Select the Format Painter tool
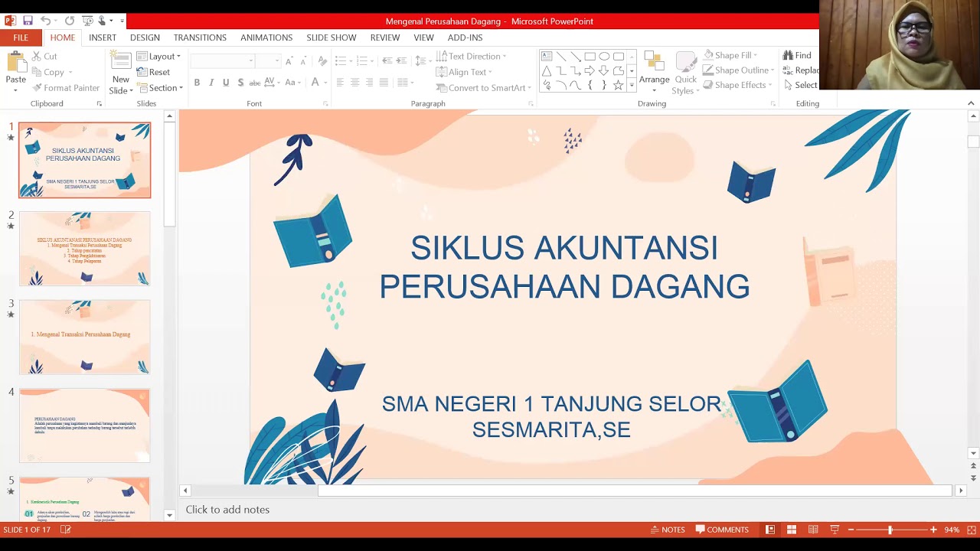This screenshot has width=980, height=551. click(65, 88)
